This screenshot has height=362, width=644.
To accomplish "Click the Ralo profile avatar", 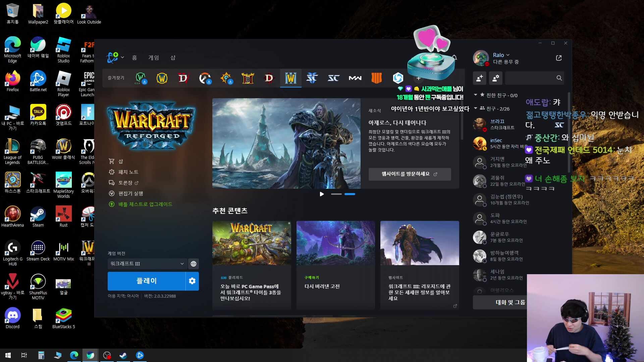I will coord(481,58).
